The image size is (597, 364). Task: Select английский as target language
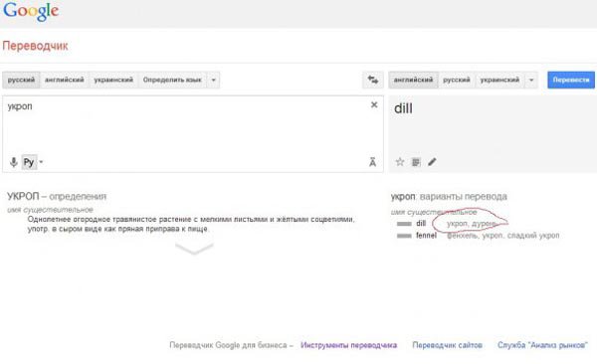point(414,80)
